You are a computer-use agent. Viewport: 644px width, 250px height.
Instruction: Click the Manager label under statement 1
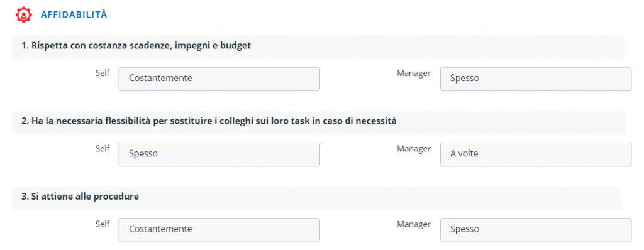pyautogui.click(x=414, y=73)
